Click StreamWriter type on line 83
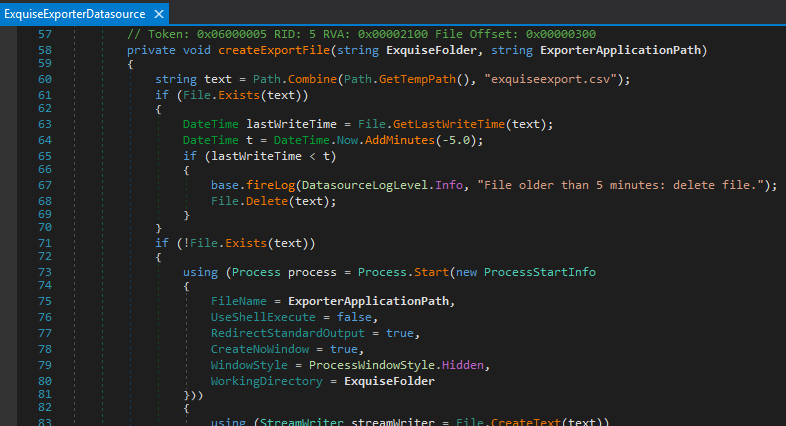The image size is (786, 426). [302, 422]
